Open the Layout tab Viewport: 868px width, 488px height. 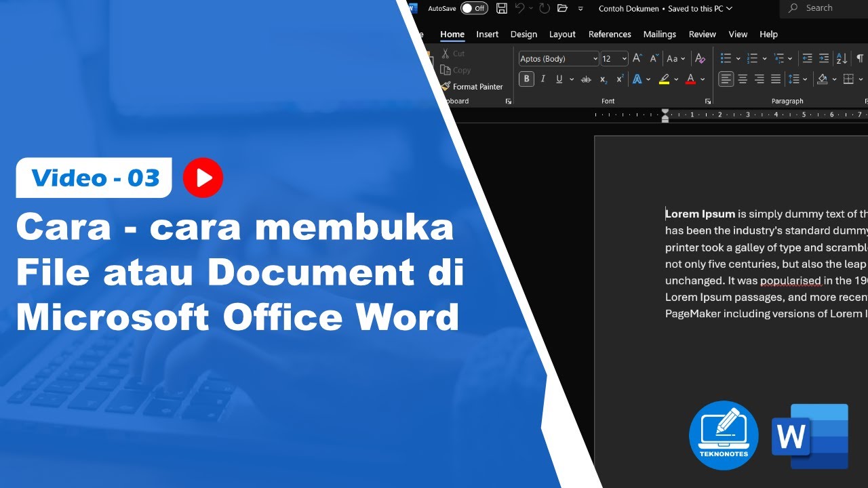tap(562, 34)
